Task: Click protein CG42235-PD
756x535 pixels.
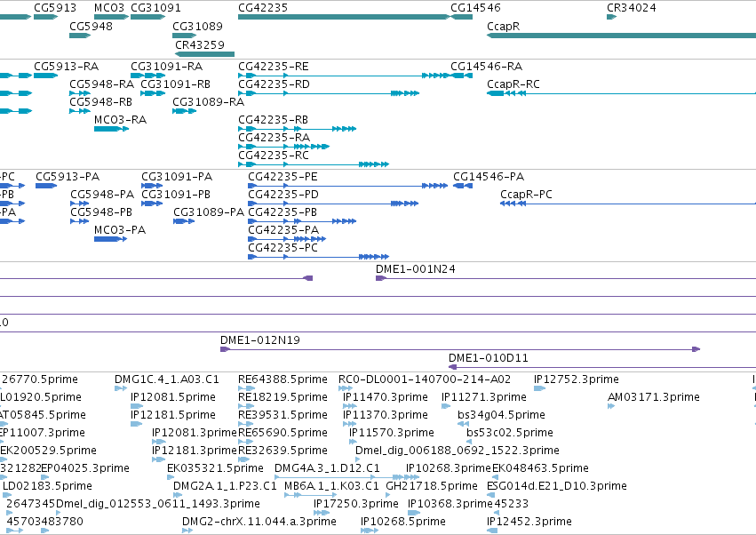Action: 333,204
